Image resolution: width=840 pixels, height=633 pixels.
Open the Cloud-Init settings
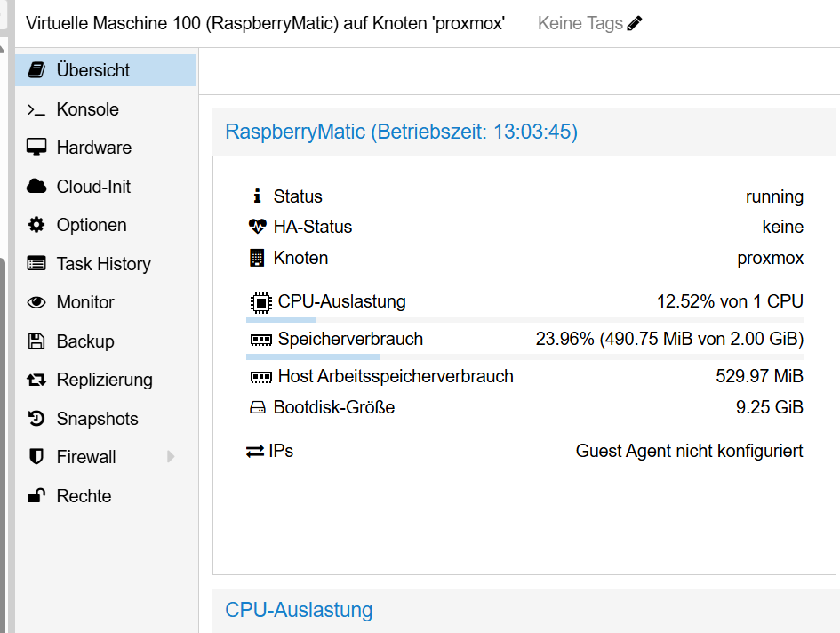tap(106, 187)
